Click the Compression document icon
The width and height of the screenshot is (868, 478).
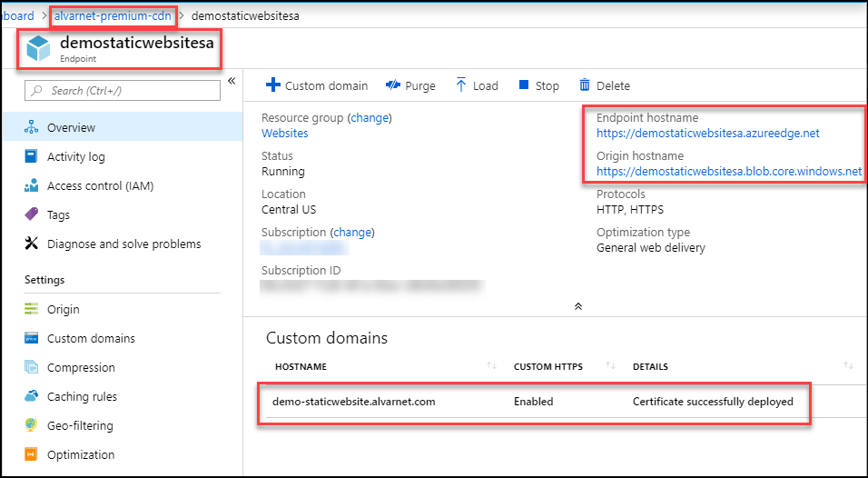coord(32,367)
